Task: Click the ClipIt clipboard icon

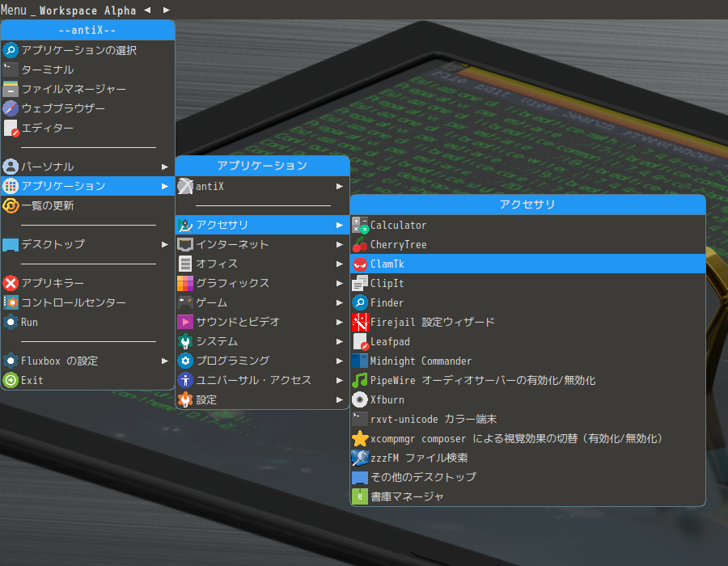Action: (x=360, y=284)
